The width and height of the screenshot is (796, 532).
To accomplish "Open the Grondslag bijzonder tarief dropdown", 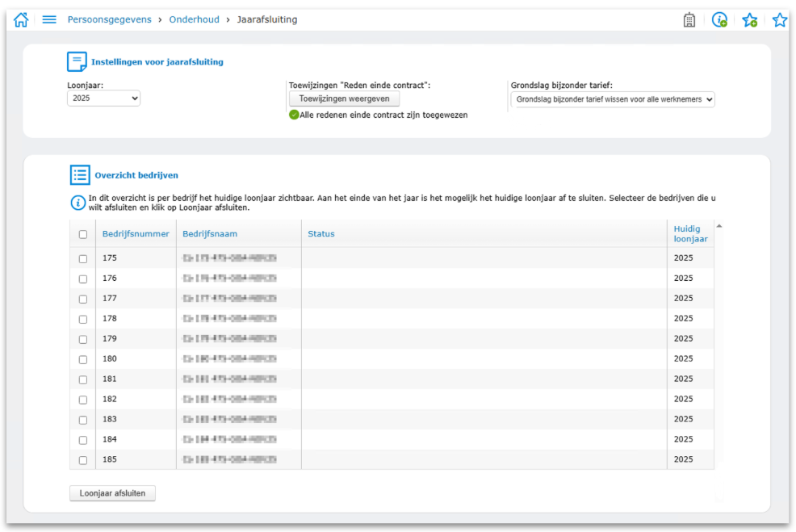I will 613,99.
